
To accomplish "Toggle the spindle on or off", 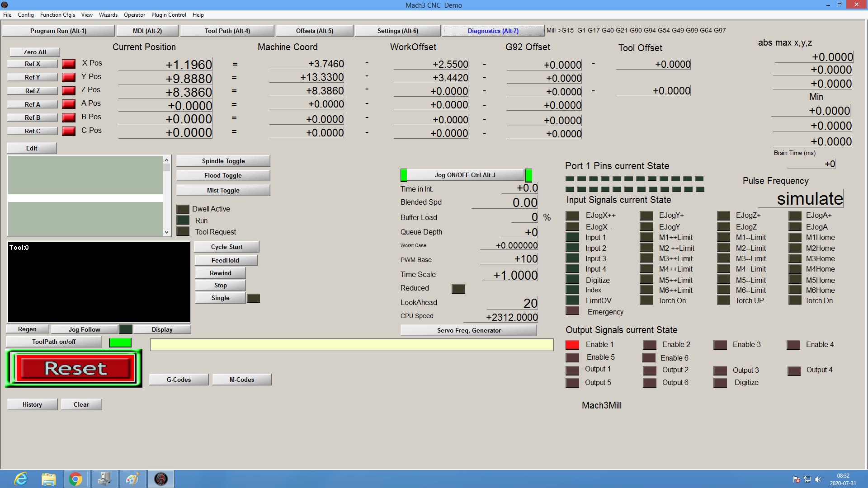I will click(x=223, y=161).
